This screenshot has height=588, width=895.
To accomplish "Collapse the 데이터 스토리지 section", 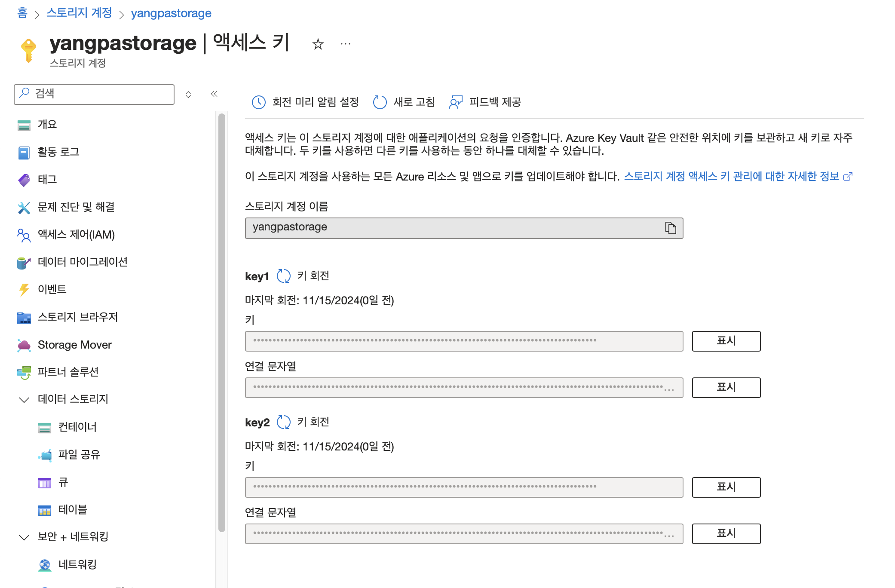I will click(24, 400).
